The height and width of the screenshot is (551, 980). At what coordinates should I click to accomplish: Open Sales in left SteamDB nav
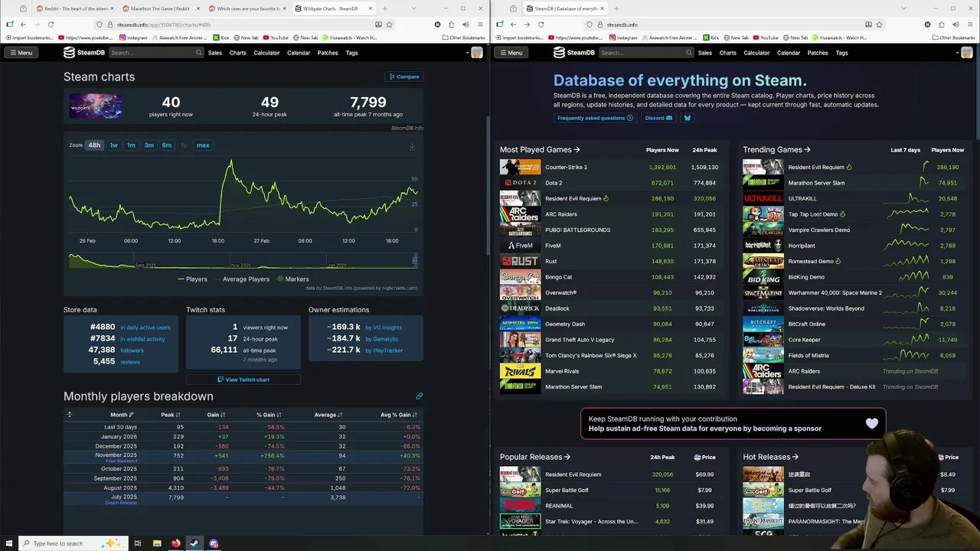tap(215, 53)
